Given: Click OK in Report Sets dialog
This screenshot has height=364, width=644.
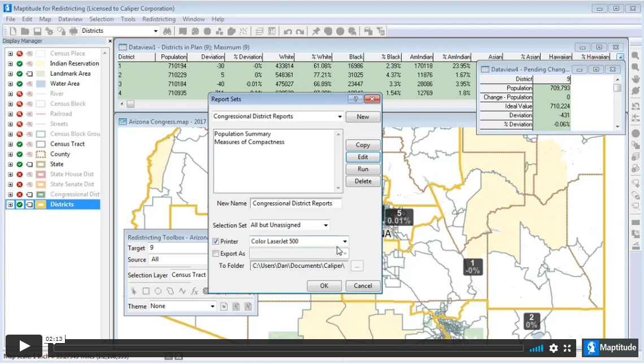Looking at the screenshot, I should tap(324, 286).
